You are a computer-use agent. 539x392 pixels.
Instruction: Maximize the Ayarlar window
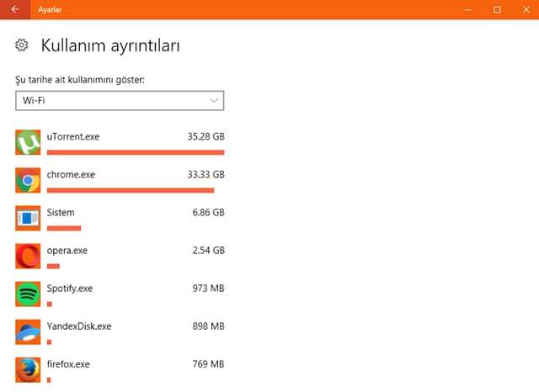point(497,9)
